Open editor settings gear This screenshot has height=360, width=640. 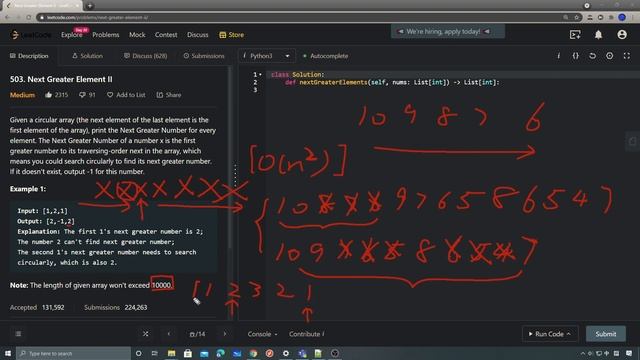609,56
